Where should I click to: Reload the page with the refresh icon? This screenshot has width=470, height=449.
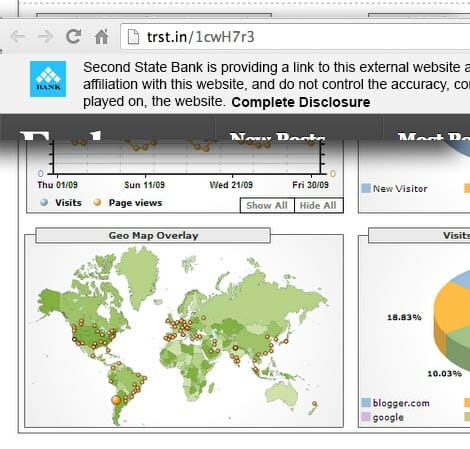[73, 36]
